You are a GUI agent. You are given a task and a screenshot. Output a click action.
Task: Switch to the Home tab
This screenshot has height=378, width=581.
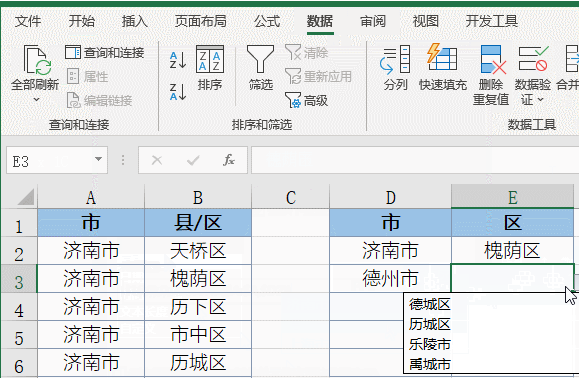coord(82,21)
